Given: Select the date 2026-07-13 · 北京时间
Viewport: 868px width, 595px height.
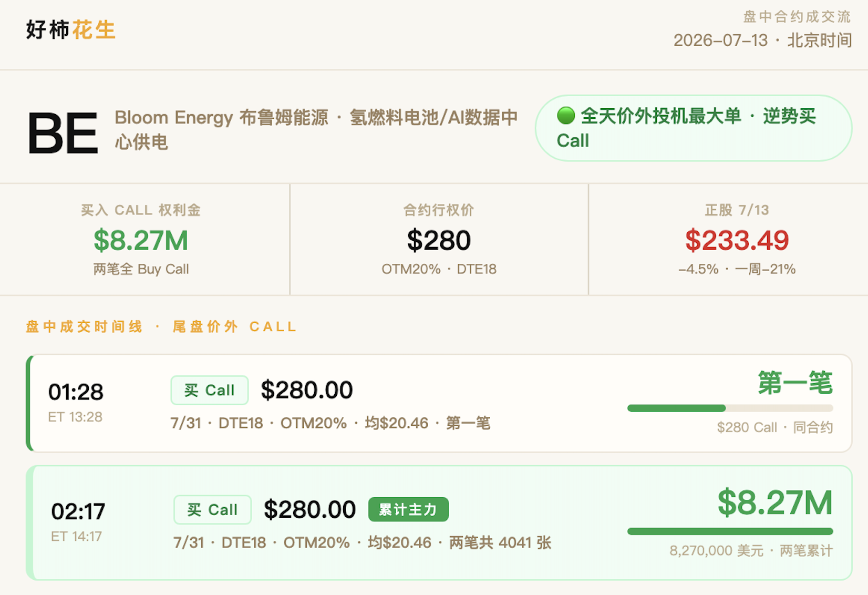Looking at the screenshot, I should (x=763, y=40).
